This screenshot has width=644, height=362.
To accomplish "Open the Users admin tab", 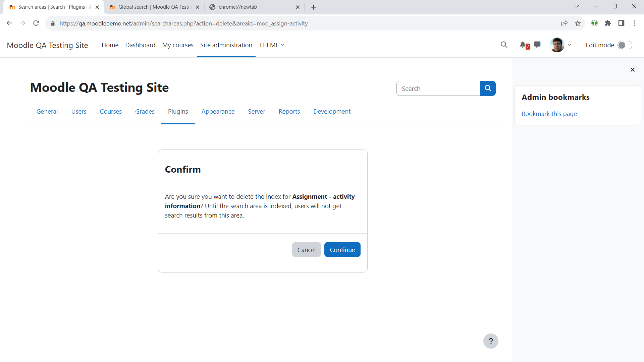I will (79, 111).
